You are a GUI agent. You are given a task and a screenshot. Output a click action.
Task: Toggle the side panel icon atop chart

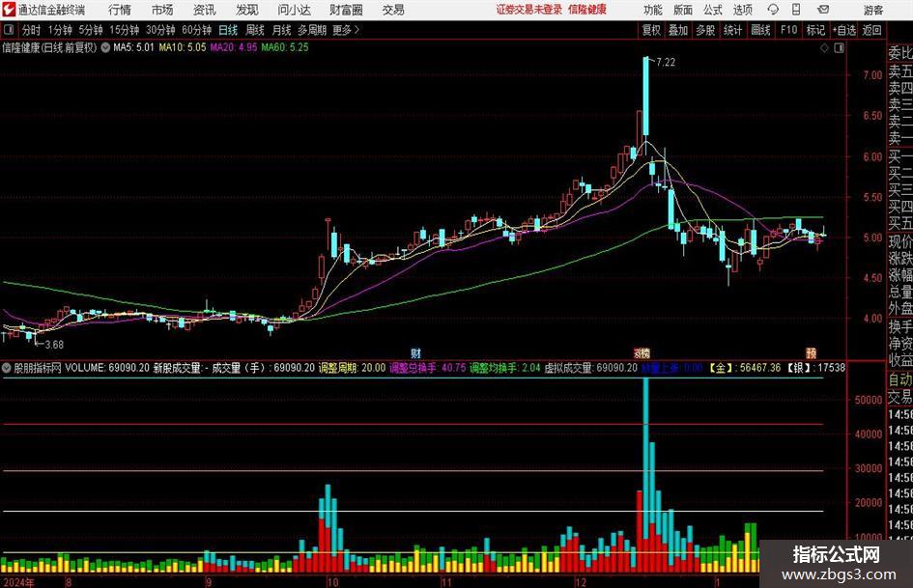pos(839,48)
